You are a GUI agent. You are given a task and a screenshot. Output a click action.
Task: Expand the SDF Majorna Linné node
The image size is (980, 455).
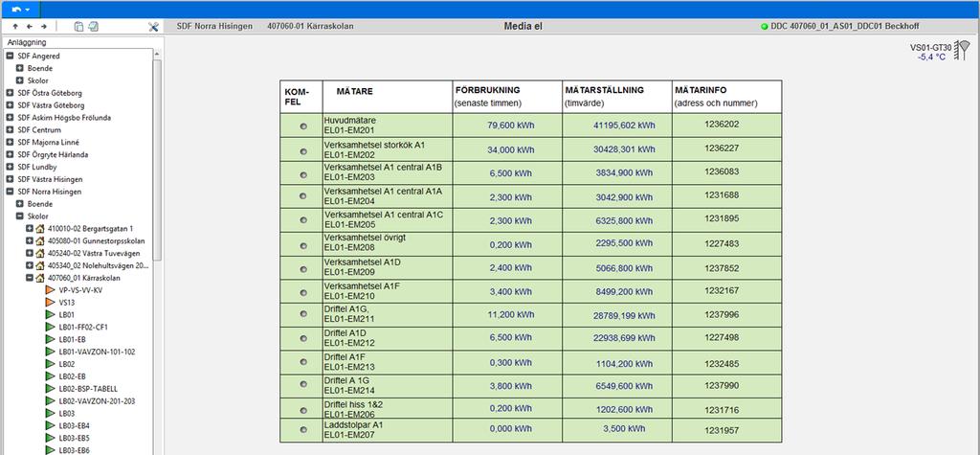click(10, 142)
